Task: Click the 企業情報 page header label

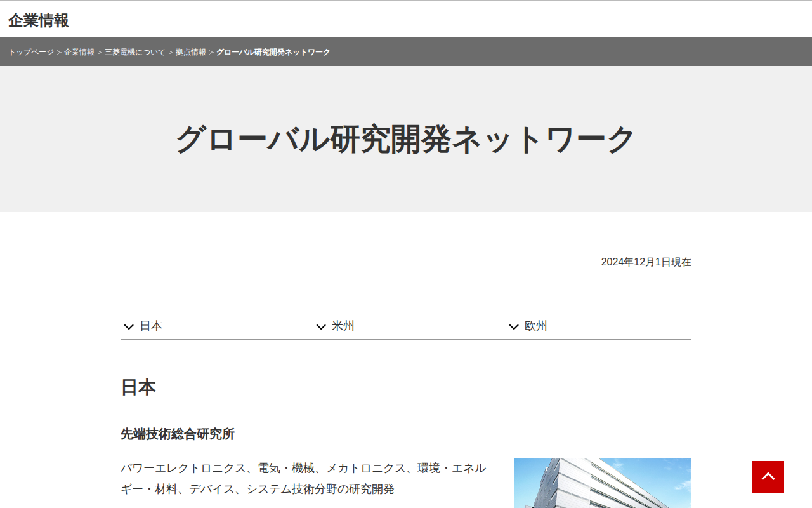Action: coord(39,21)
